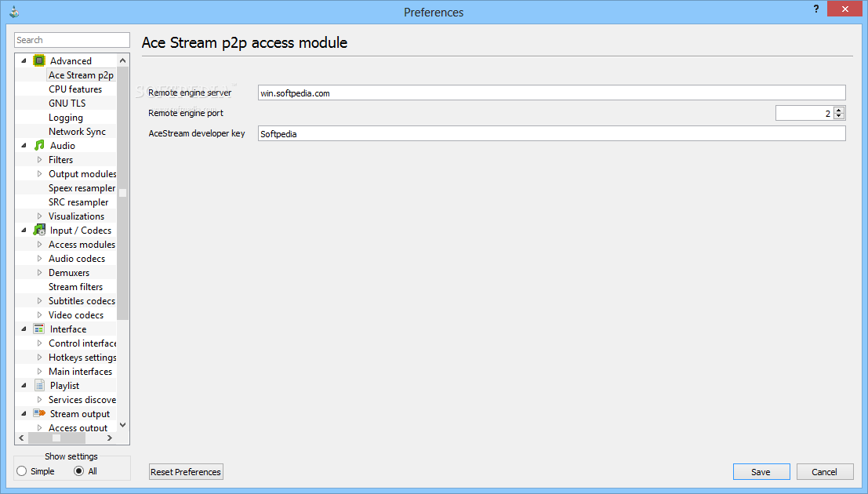
Task: Expand the Services discovery node
Action: 39,400
